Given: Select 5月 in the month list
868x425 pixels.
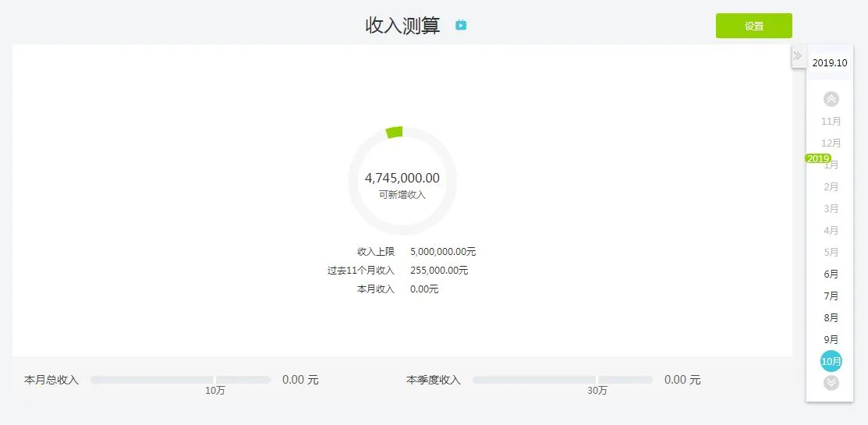Looking at the screenshot, I should tap(831, 253).
